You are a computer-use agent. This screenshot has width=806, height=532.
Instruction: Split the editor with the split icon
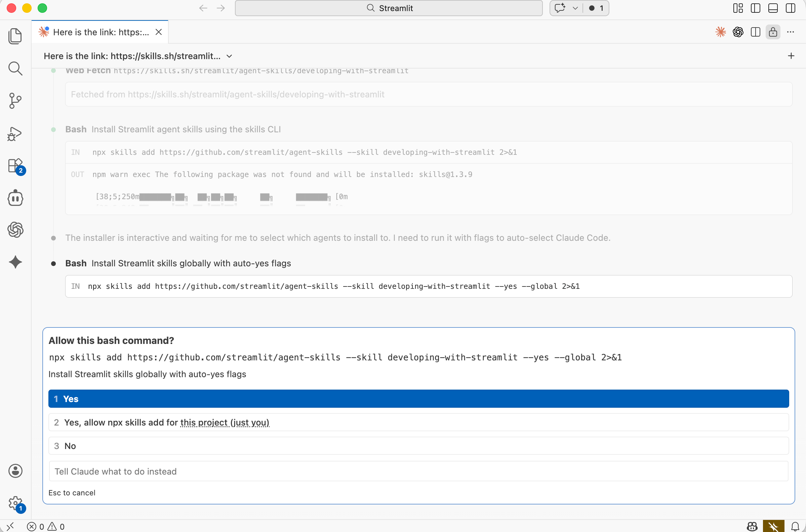tap(755, 32)
